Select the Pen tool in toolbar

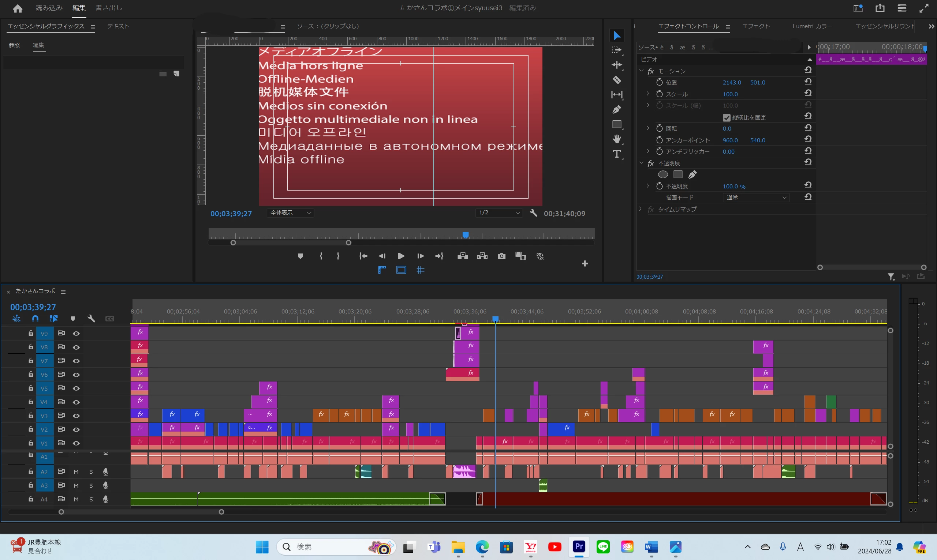tap(616, 109)
